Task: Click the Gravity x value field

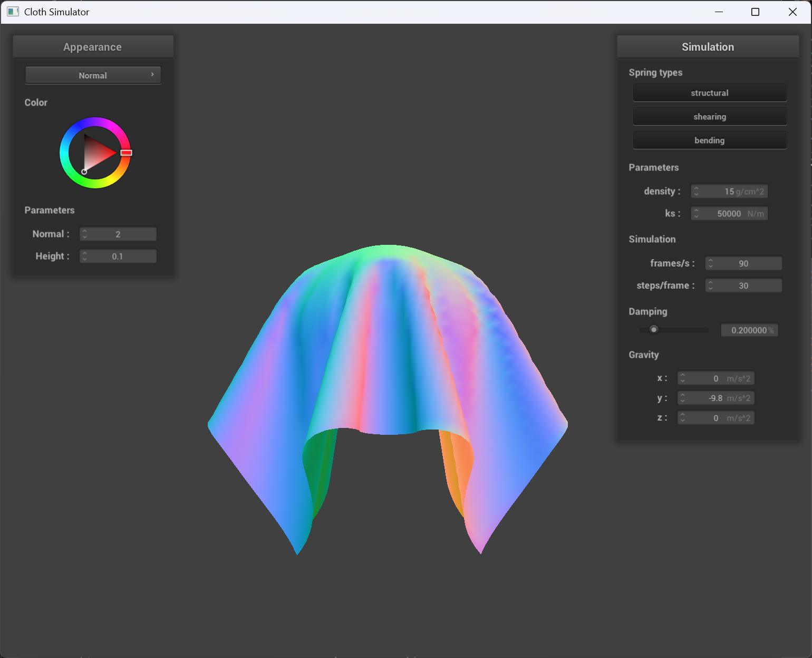Action: coord(716,378)
